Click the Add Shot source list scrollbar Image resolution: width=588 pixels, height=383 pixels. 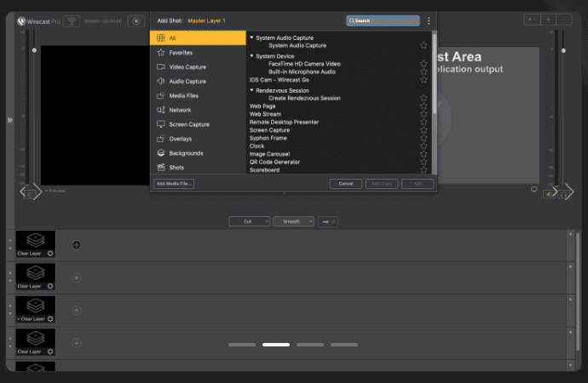tap(435, 73)
